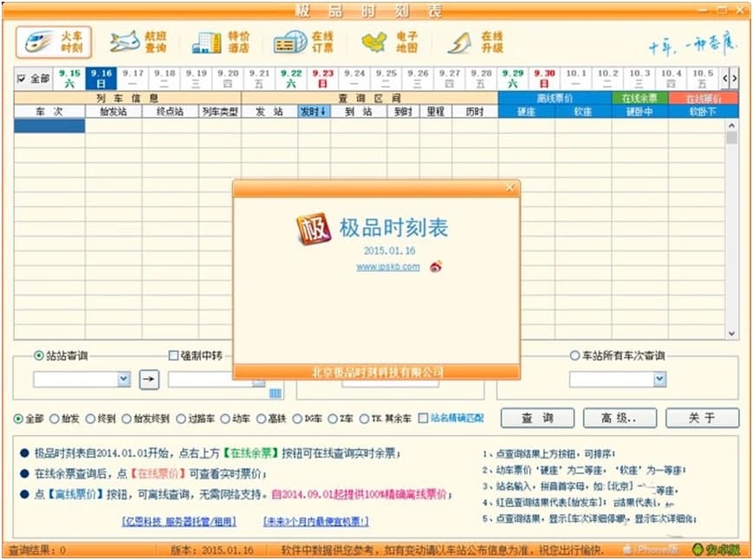
Task: Show later dates with the right arrow
Action: point(734,78)
